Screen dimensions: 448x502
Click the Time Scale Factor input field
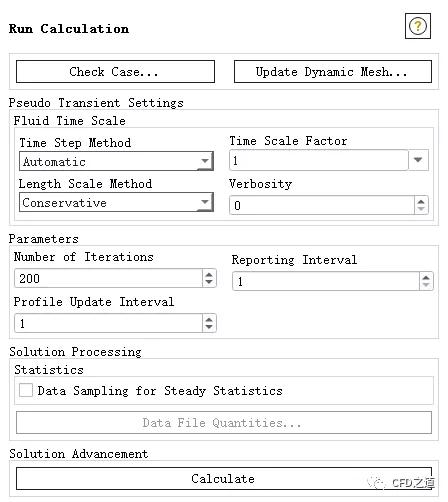pyautogui.click(x=319, y=160)
